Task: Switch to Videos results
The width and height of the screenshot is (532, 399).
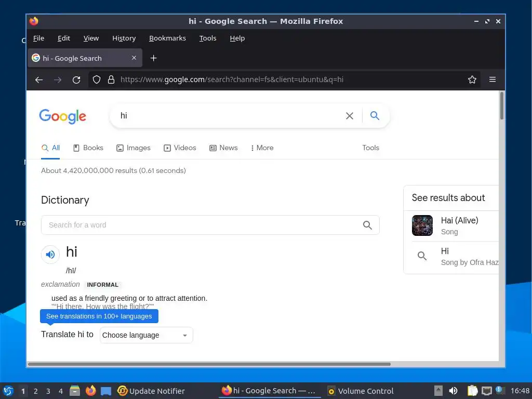Action: tap(180, 148)
